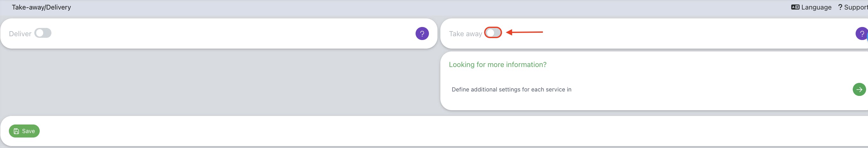This screenshot has width=868, height=148.
Task: Enable the Deliver toggle switch
Action: [x=43, y=33]
